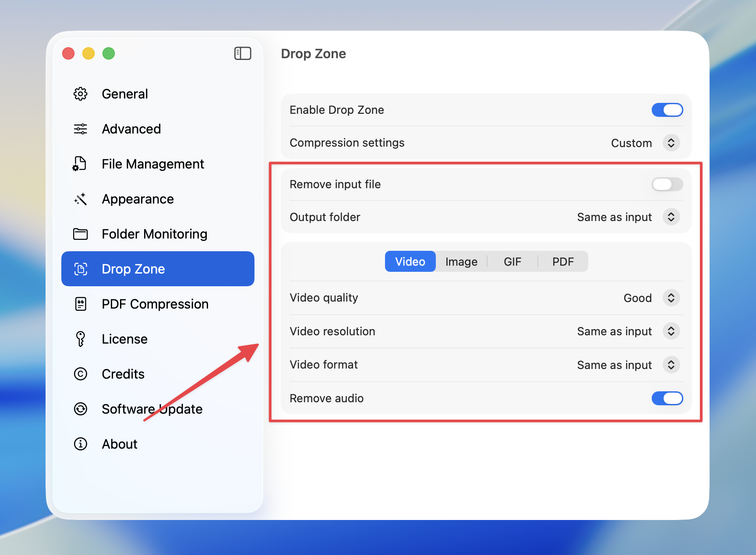This screenshot has height=555, width=756.
Task: Disable the Remove audio switch
Action: [x=668, y=398]
